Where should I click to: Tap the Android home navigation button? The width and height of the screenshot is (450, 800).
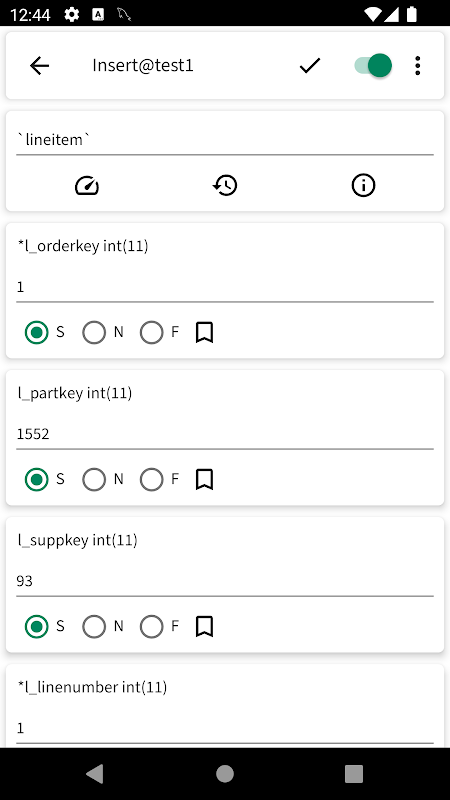[x=225, y=774]
